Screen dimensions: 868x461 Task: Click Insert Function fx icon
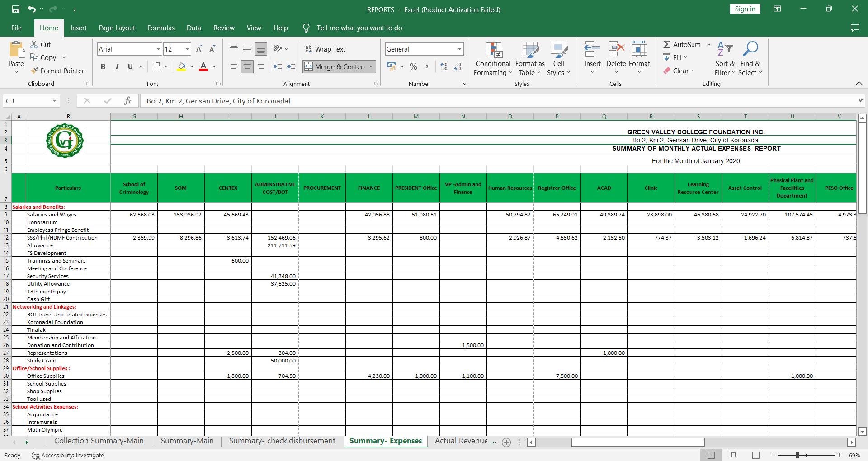point(128,101)
